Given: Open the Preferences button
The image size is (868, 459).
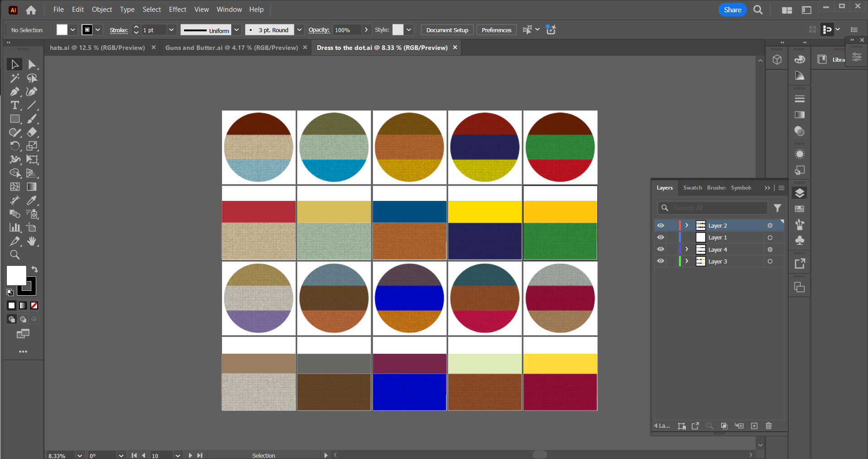Looking at the screenshot, I should (x=496, y=30).
